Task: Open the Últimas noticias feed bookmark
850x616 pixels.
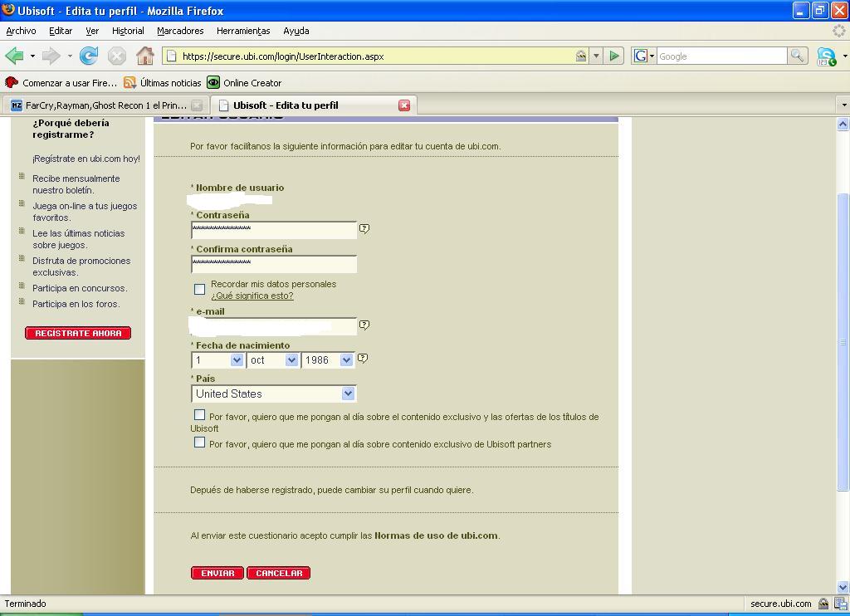Action: [163, 83]
